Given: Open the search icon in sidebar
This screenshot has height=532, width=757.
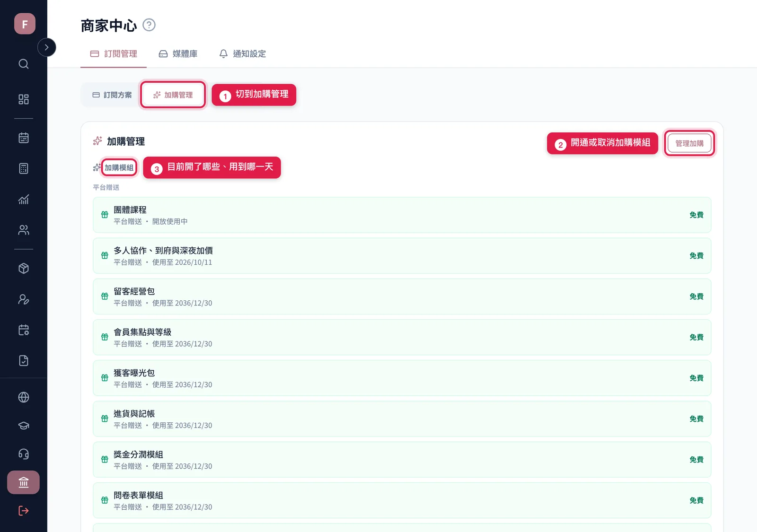Looking at the screenshot, I should click(x=24, y=64).
